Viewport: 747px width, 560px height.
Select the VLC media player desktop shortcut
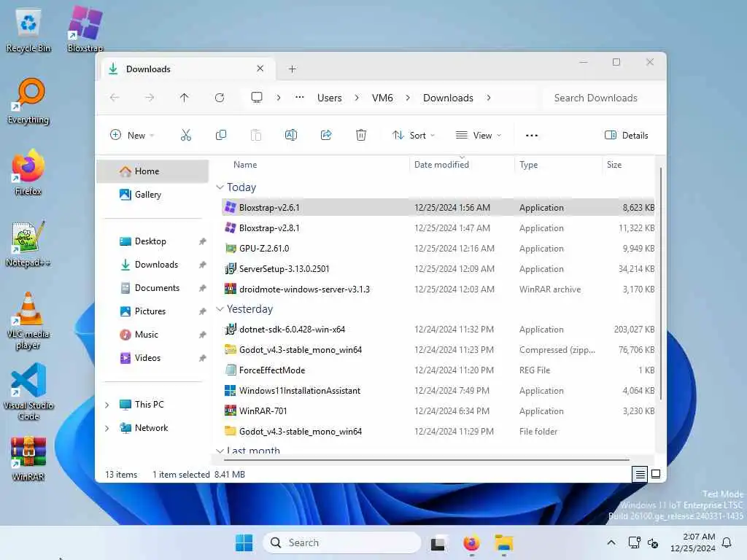[28, 321]
